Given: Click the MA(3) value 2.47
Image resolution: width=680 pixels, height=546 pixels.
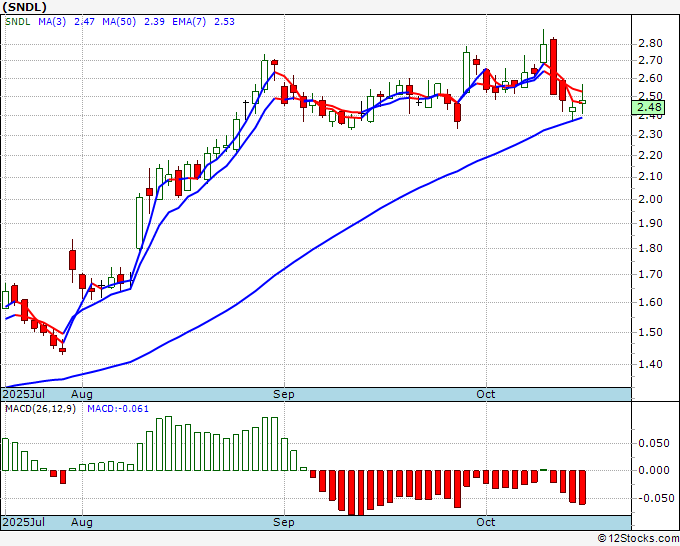Looking at the screenshot, I should [84, 22].
